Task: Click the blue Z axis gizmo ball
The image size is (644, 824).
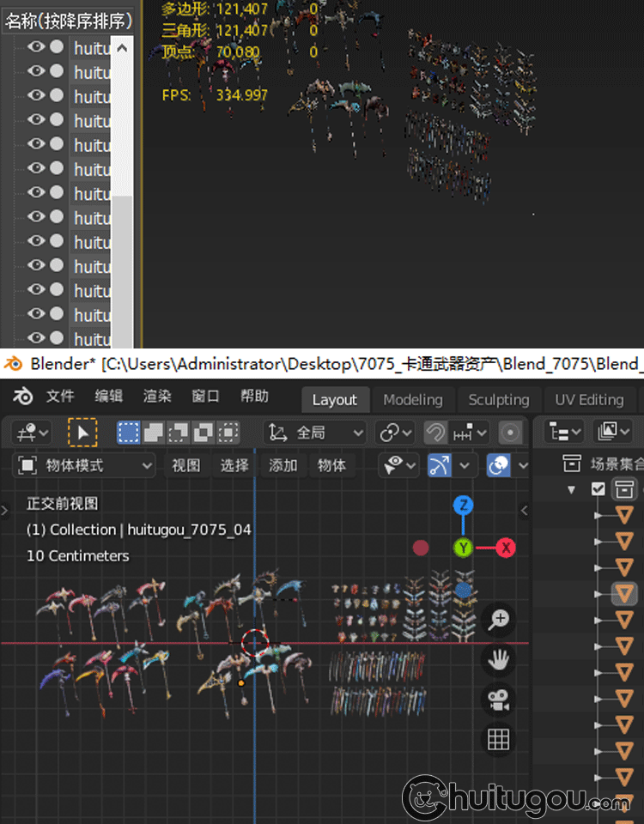Action: [464, 505]
